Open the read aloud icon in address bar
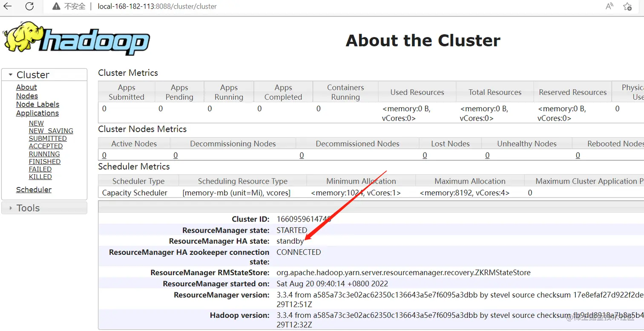This screenshot has width=644, height=331. point(609,6)
